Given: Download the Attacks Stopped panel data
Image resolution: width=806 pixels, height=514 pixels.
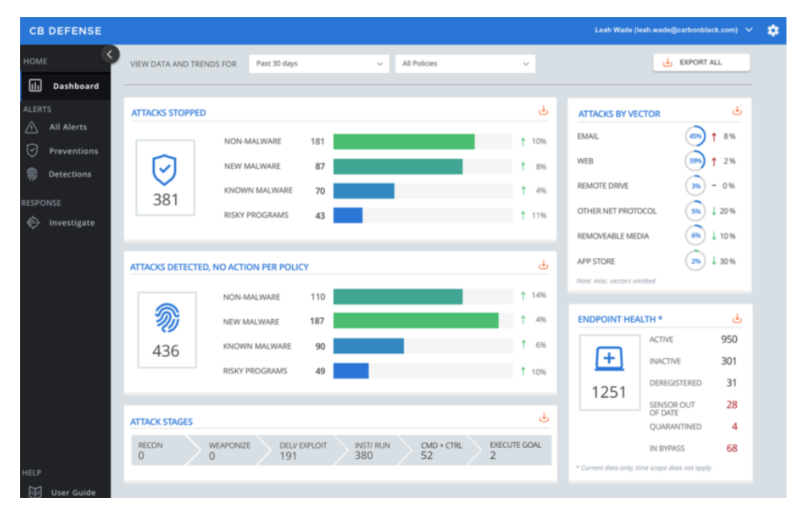Looking at the screenshot, I should pos(544,112).
